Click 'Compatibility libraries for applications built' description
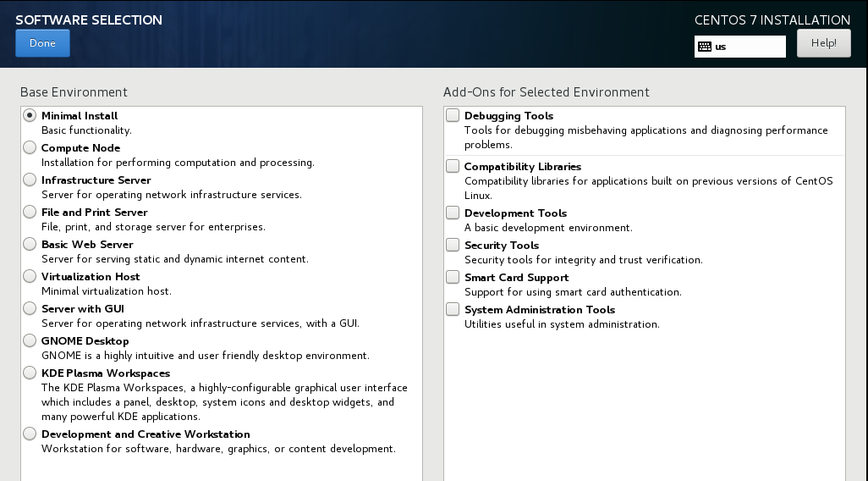Viewport: 868px width, 481px height. pyautogui.click(x=648, y=188)
